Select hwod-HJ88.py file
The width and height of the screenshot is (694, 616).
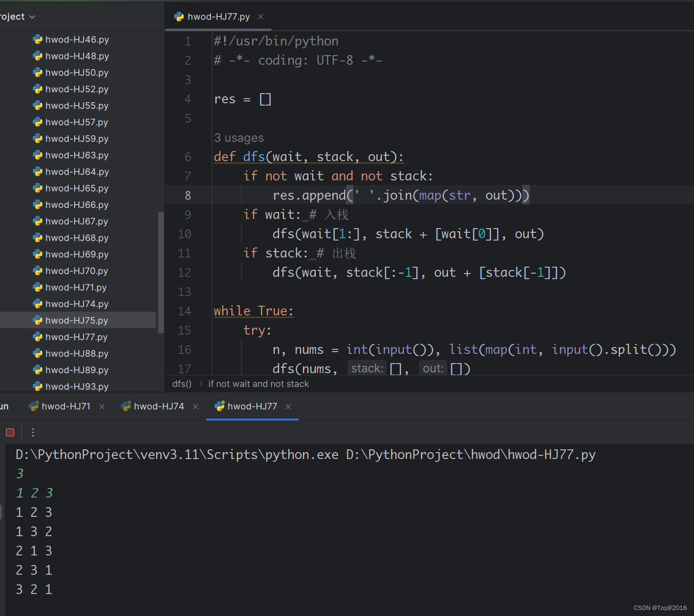tap(77, 353)
